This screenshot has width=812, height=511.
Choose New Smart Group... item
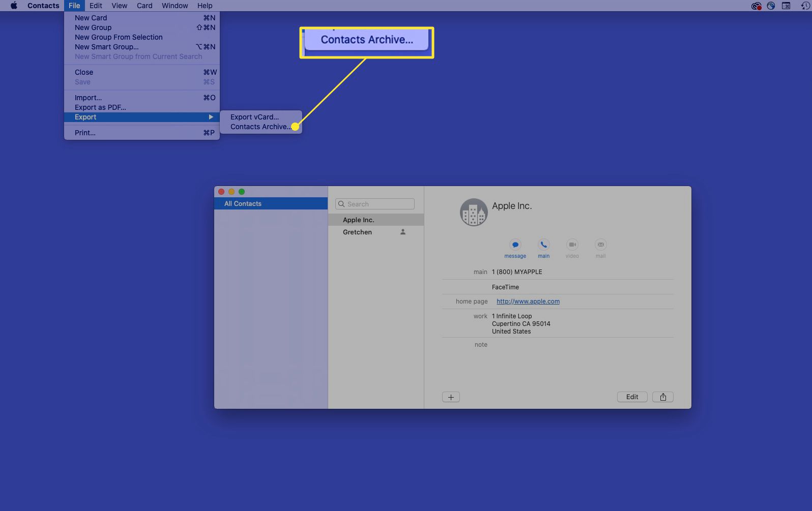(142, 47)
